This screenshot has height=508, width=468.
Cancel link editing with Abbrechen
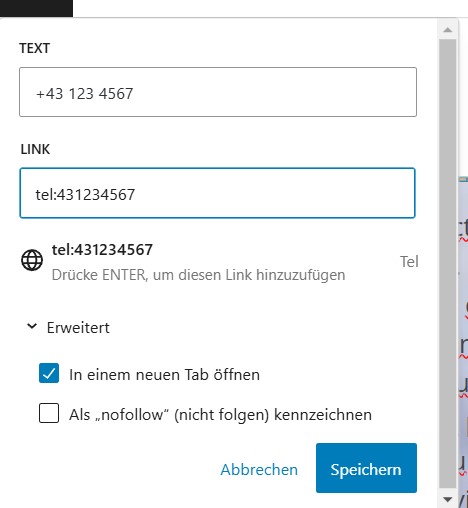[259, 470]
